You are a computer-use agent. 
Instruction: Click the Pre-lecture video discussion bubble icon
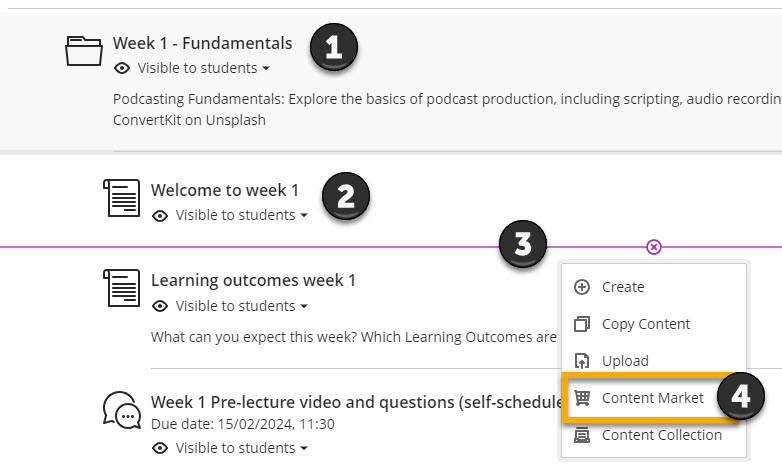click(x=122, y=410)
